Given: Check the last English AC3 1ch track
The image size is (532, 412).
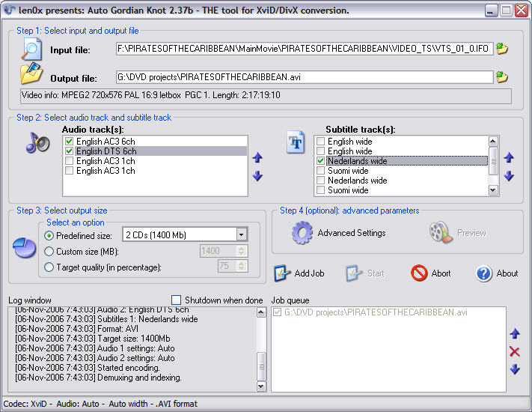Looking at the screenshot, I should tap(70, 171).
